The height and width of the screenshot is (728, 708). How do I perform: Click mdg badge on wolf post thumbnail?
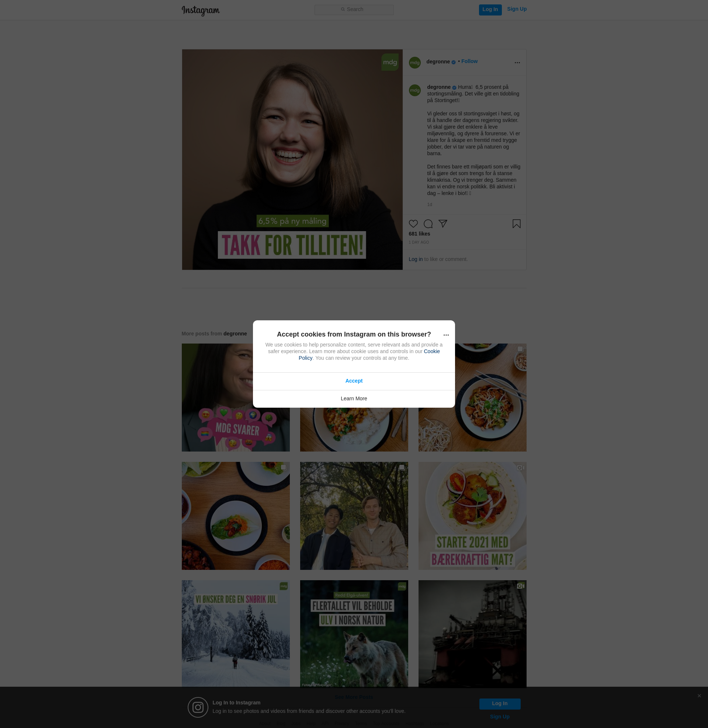(402, 586)
